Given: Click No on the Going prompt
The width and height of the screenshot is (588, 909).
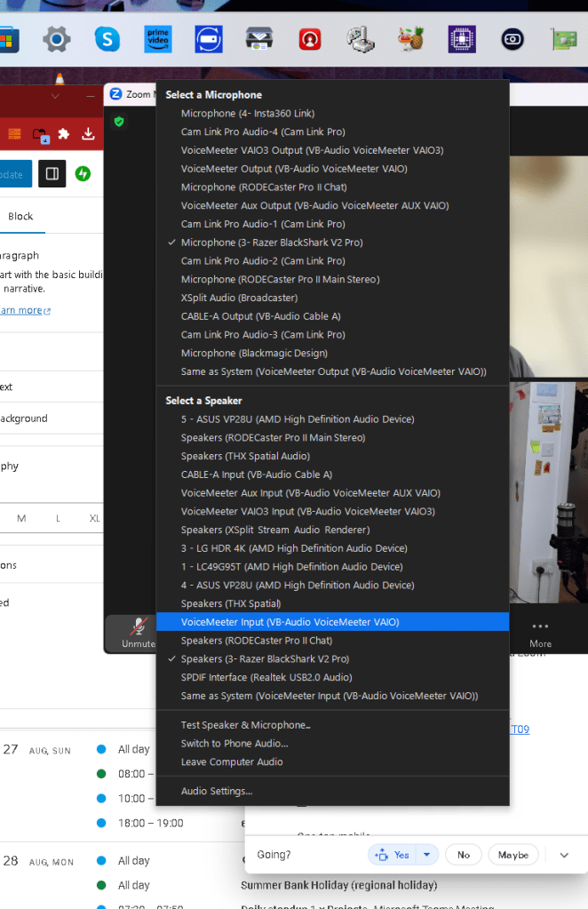Looking at the screenshot, I should tap(464, 855).
